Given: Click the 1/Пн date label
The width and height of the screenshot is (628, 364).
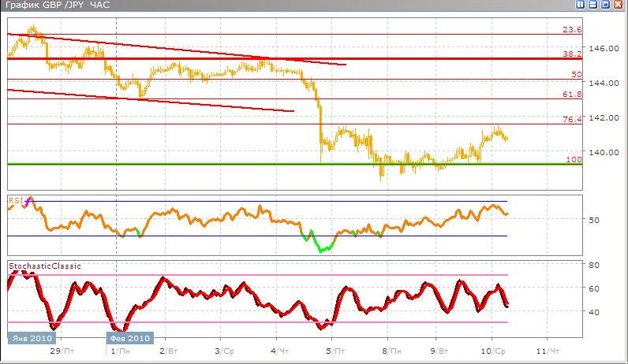Looking at the screenshot, I should coord(121,351).
